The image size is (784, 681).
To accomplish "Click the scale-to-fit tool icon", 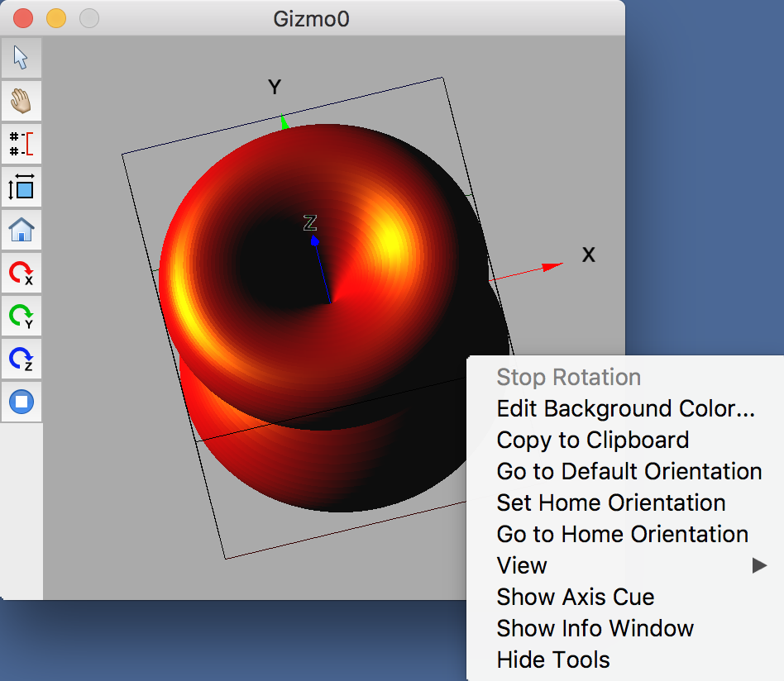I will (x=22, y=187).
